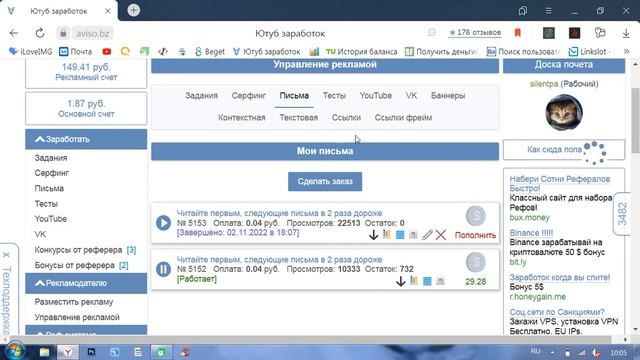Open Конкурсы от реферера in sidebar

78,250
